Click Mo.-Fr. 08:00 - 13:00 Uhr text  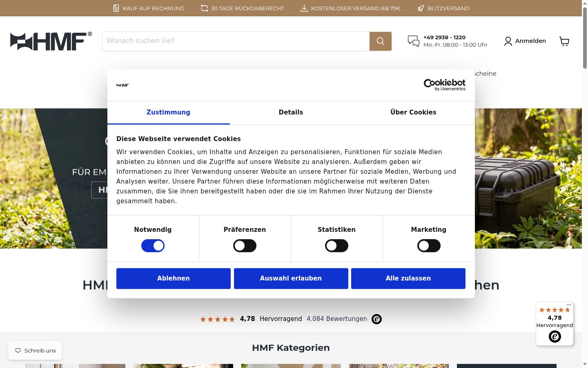(x=455, y=45)
